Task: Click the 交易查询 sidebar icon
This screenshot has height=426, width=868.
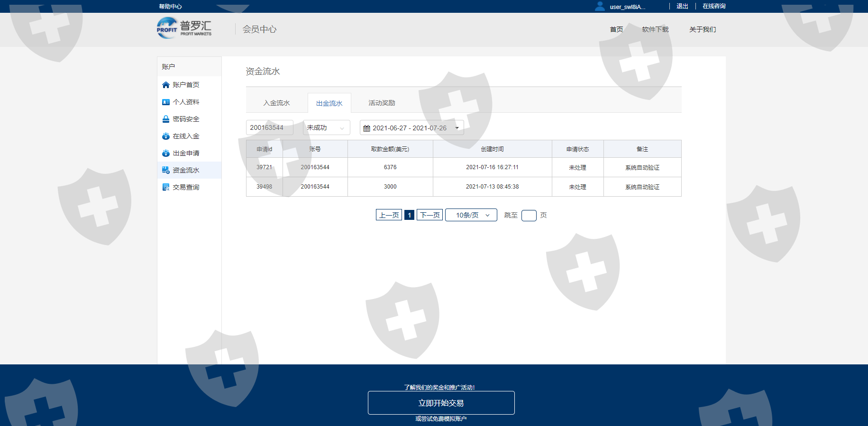Action: click(x=165, y=187)
